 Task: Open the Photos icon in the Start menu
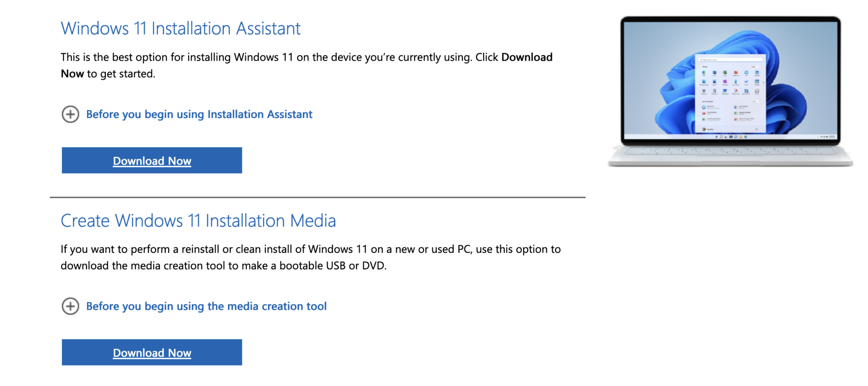coord(715,81)
